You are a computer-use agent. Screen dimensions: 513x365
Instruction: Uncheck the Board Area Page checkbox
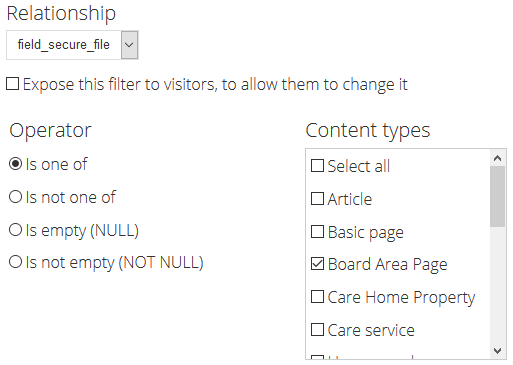(x=317, y=264)
